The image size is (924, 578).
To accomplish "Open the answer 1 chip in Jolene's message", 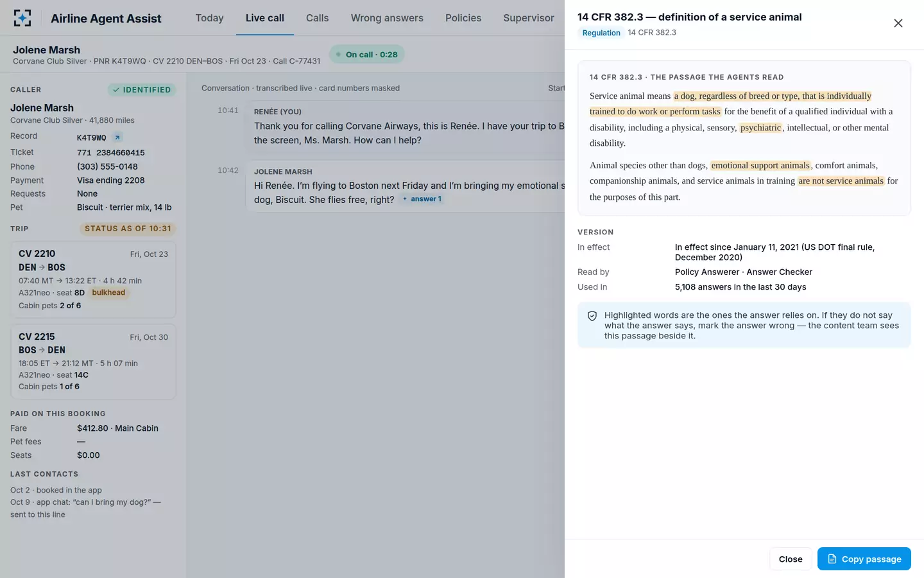I will [x=422, y=199].
